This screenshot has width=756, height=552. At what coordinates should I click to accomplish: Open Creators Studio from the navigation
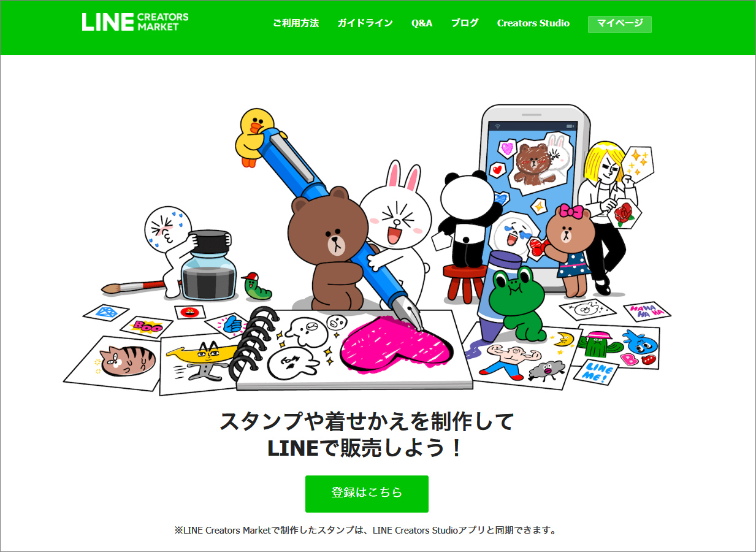pos(533,23)
